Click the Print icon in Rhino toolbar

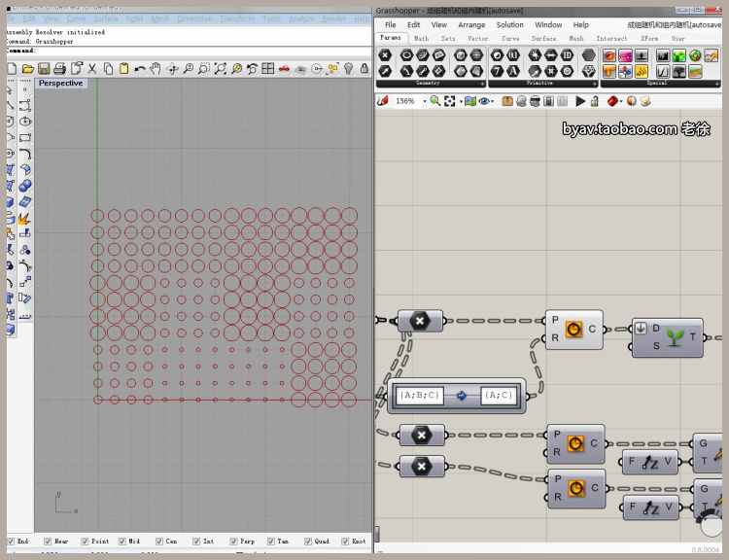pyautogui.click(x=60, y=69)
